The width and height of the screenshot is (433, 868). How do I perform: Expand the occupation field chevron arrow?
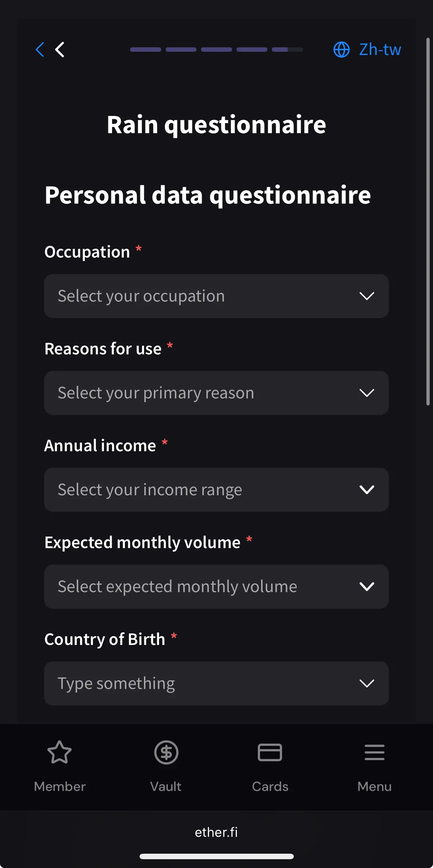pyautogui.click(x=367, y=296)
